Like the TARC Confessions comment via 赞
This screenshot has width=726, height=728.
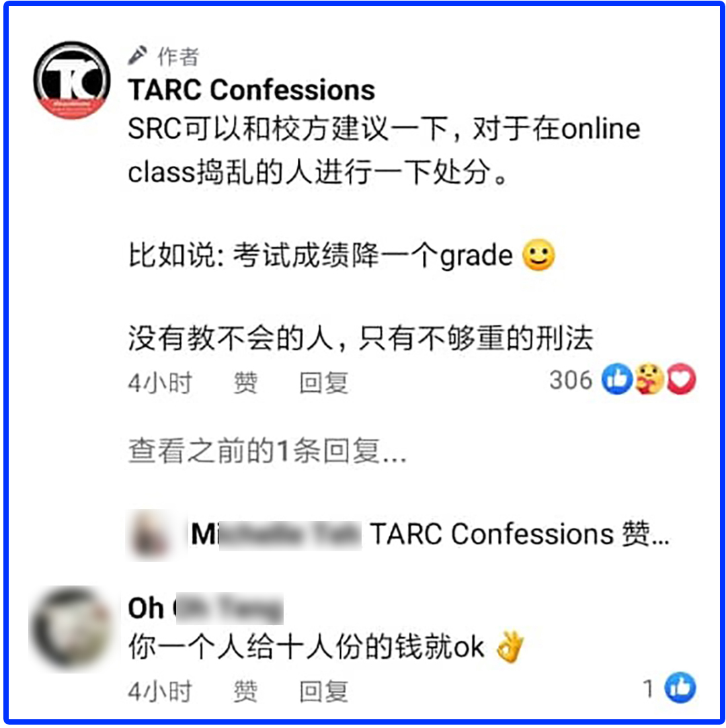[245, 383]
